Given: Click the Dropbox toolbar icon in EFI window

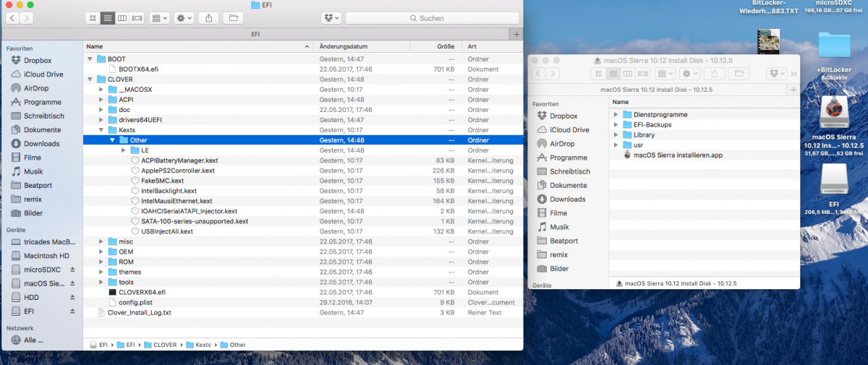Looking at the screenshot, I should click(x=331, y=17).
